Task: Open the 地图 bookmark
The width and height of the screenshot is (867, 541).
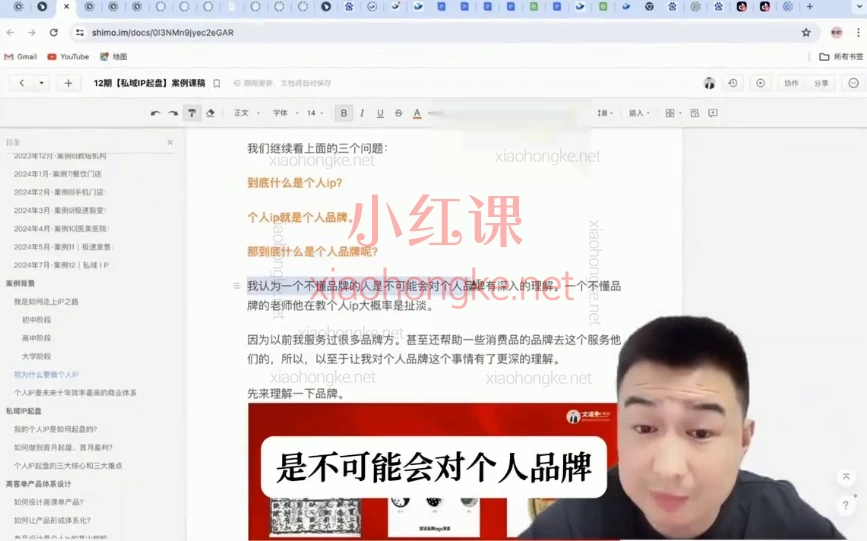Action: [113, 56]
